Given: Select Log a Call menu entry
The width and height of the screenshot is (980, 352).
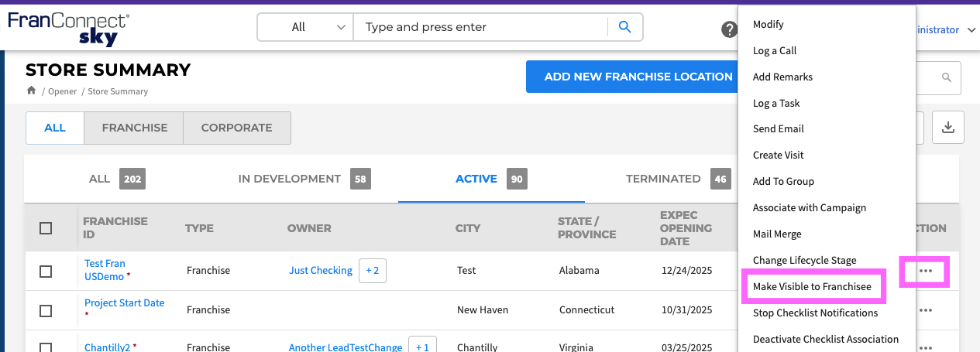Looking at the screenshot, I should [x=775, y=51].
